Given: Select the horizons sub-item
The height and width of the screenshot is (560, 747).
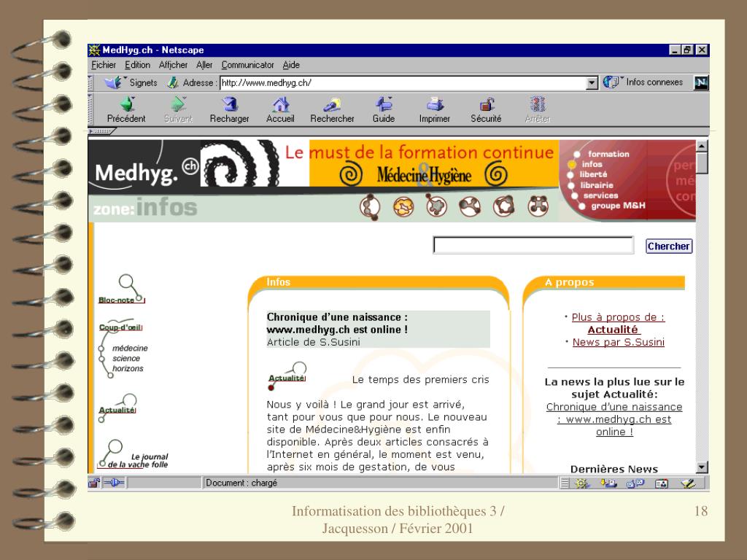Looking at the screenshot, I should 128,368.
